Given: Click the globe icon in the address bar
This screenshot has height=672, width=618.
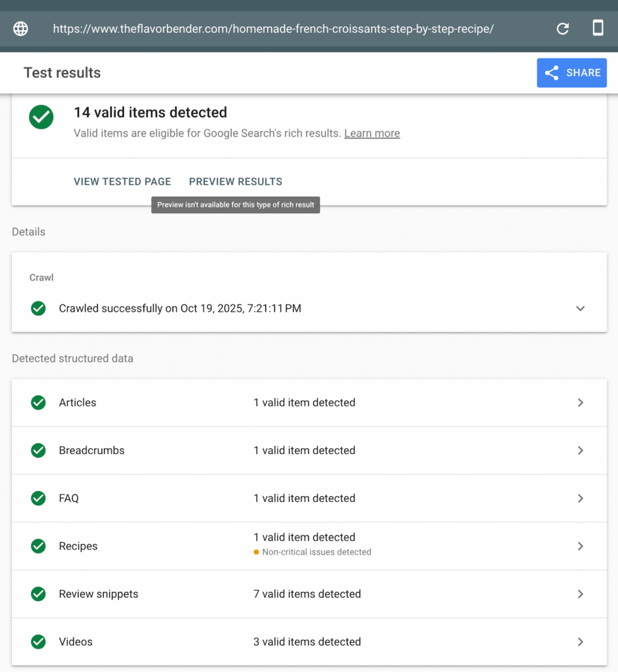Looking at the screenshot, I should (x=20, y=28).
